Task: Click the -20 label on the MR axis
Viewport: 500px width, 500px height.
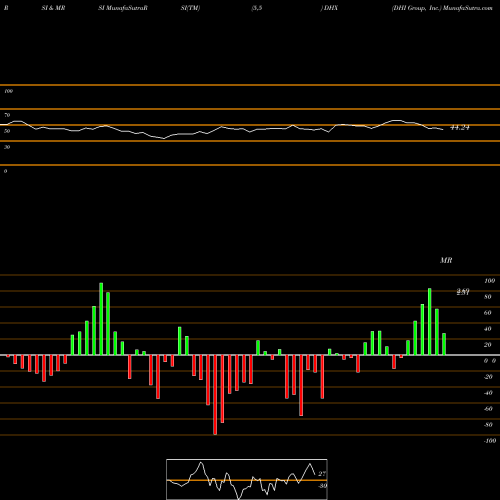Action: point(488,377)
